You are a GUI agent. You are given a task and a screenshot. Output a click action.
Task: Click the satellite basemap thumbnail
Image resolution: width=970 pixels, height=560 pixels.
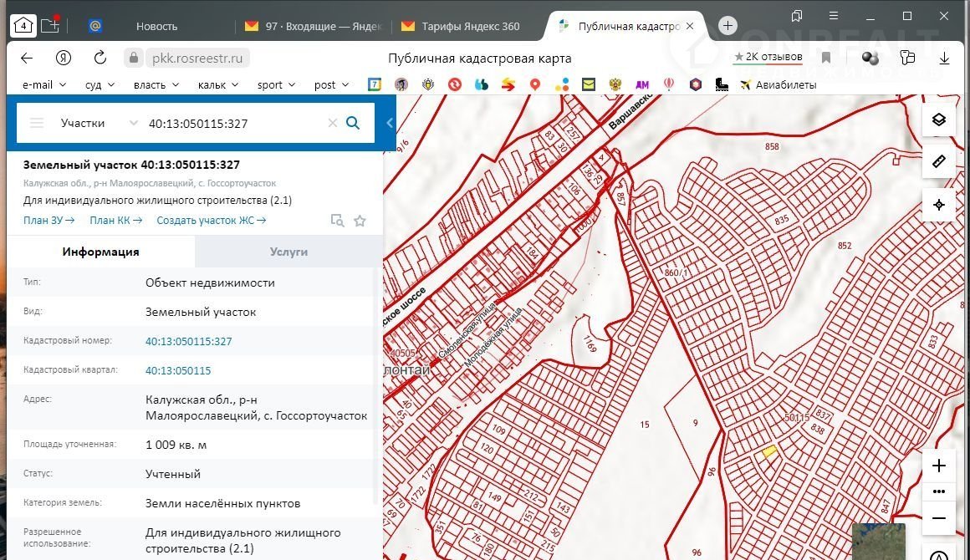[x=878, y=542]
